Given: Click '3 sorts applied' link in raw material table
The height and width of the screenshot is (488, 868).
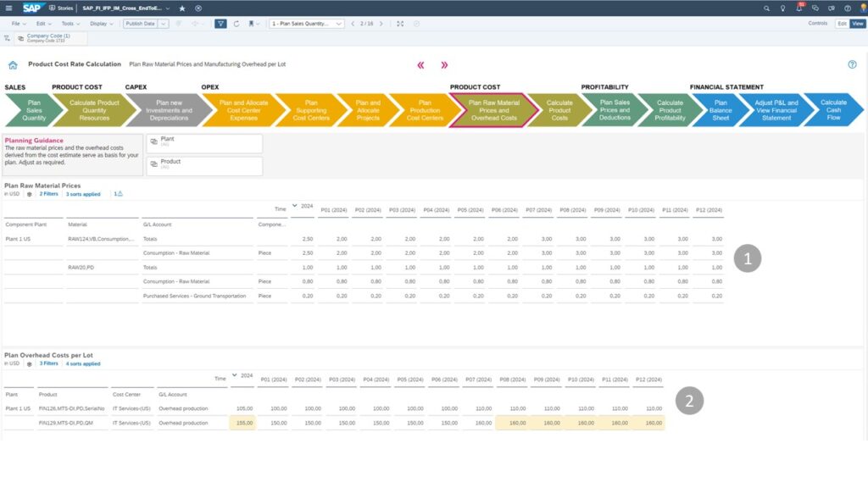Looking at the screenshot, I should point(83,194).
